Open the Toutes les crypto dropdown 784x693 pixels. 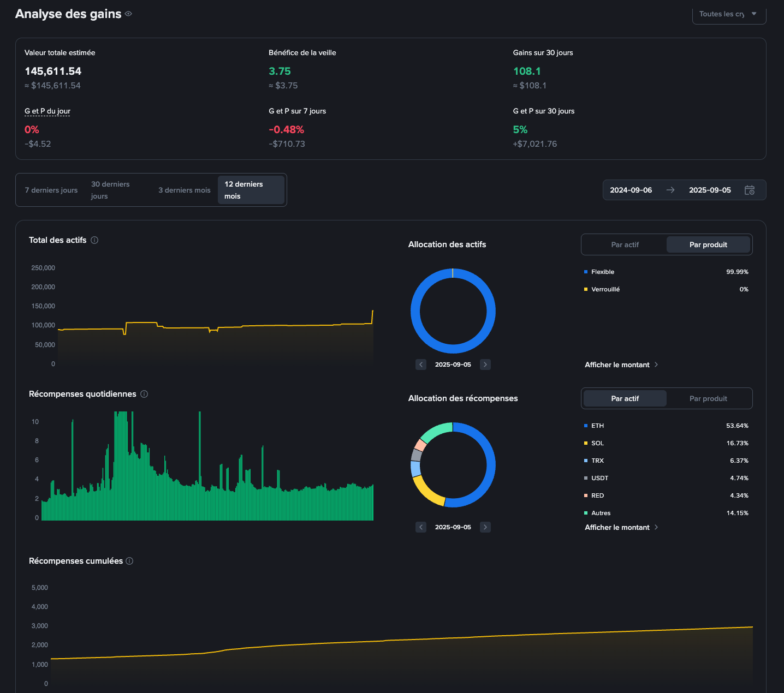point(728,14)
